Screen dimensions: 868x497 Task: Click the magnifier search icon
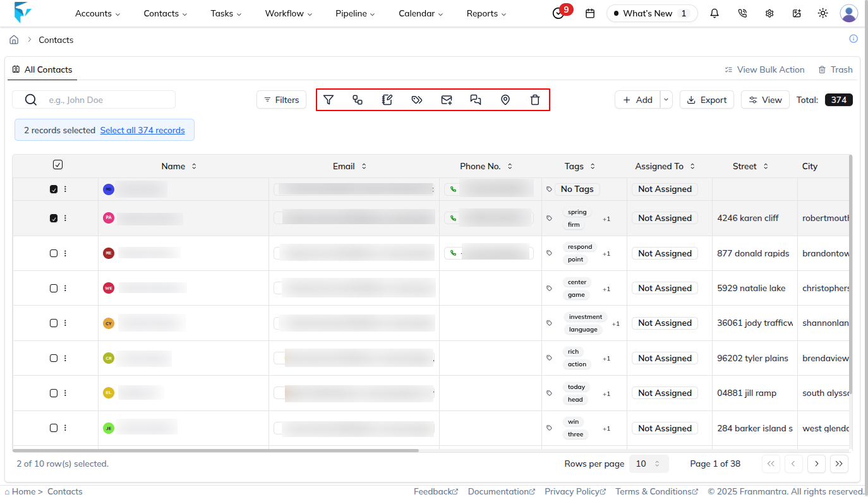(31, 100)
